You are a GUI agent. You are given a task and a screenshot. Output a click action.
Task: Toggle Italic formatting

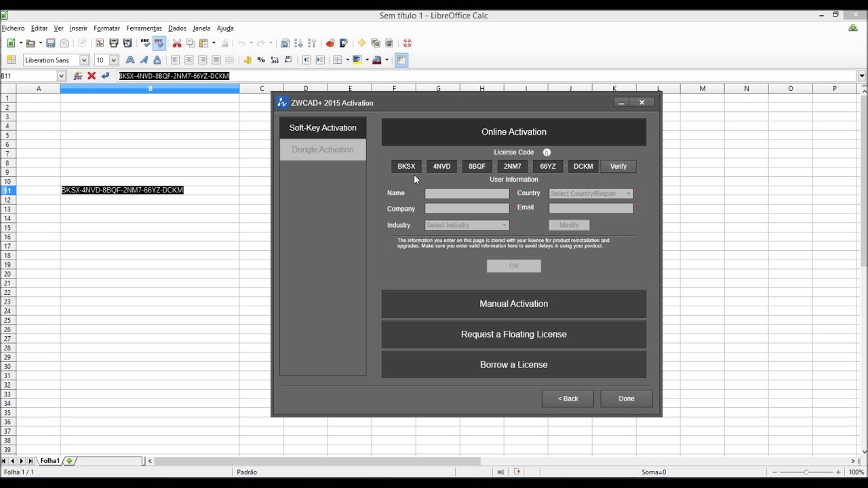[144, 60]
